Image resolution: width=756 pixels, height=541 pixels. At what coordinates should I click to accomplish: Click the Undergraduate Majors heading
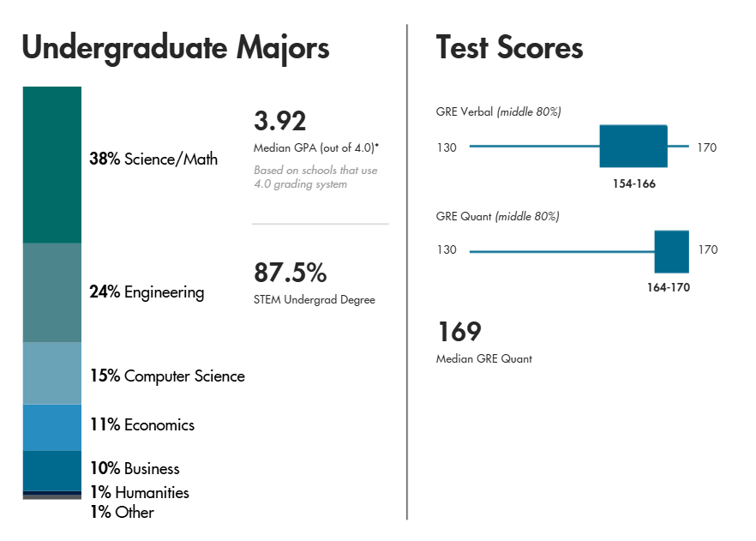coord(176,49)
